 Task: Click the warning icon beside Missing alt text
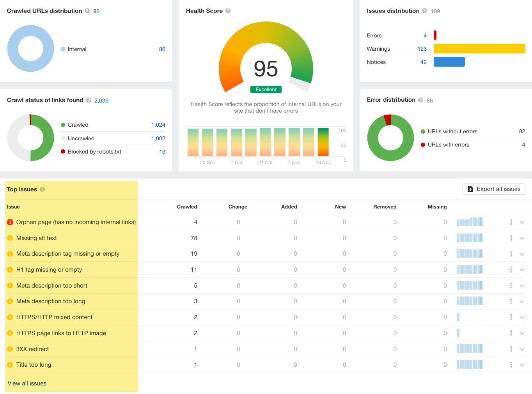(x=10, y=238)
